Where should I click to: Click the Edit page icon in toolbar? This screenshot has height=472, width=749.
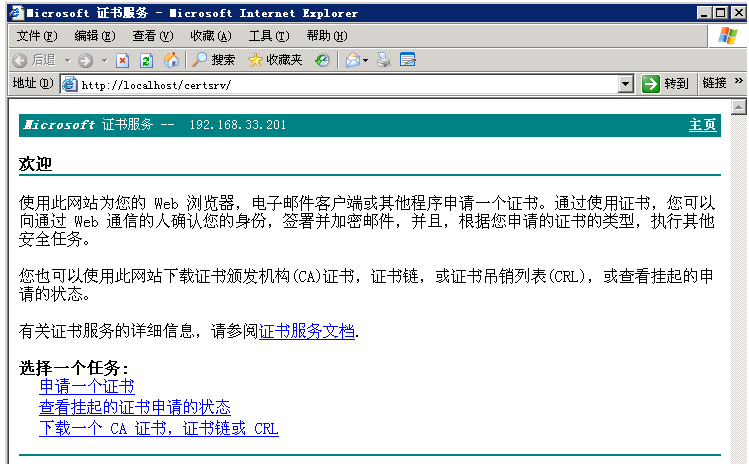coord(407,60)
